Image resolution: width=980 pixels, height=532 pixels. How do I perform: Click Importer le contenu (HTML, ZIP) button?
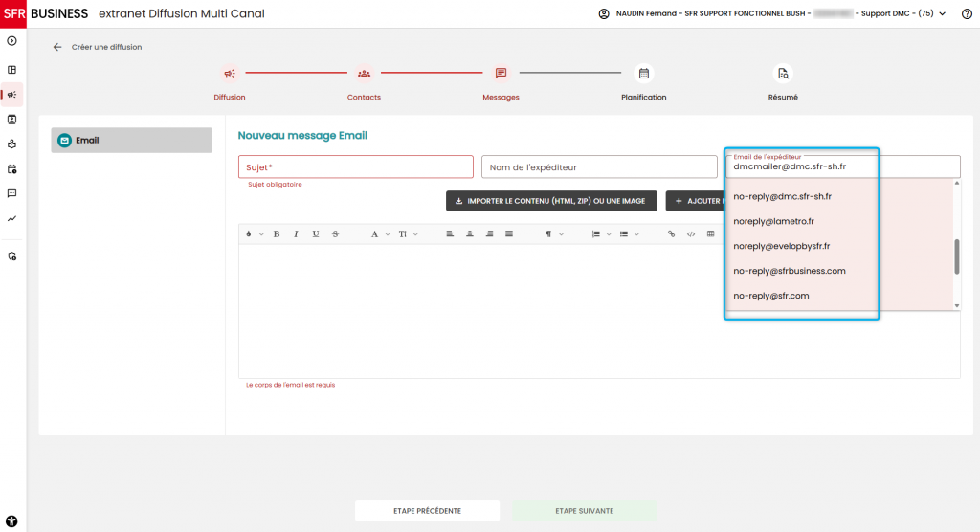click(551, 201)
